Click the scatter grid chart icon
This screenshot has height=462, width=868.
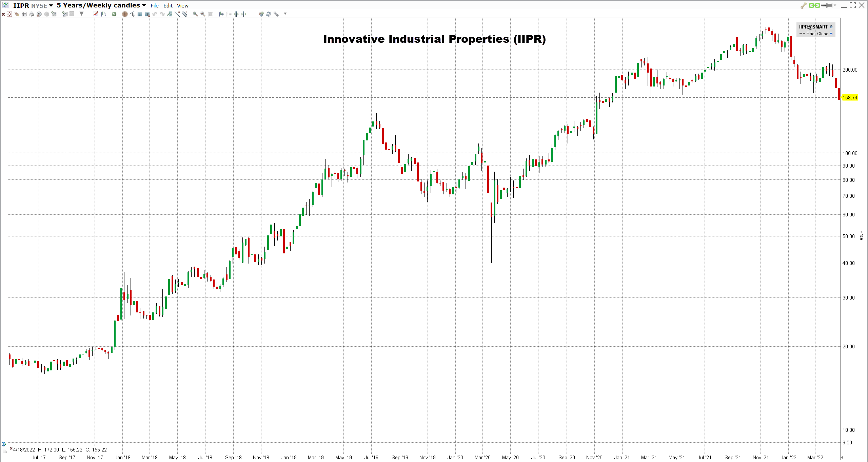tap(54, 14)
